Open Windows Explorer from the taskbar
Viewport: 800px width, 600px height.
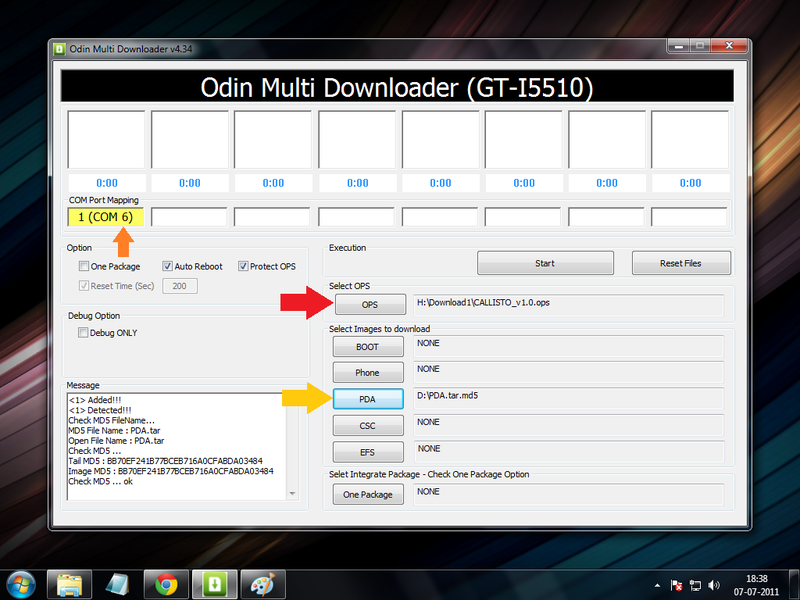(x=69, y=582)
